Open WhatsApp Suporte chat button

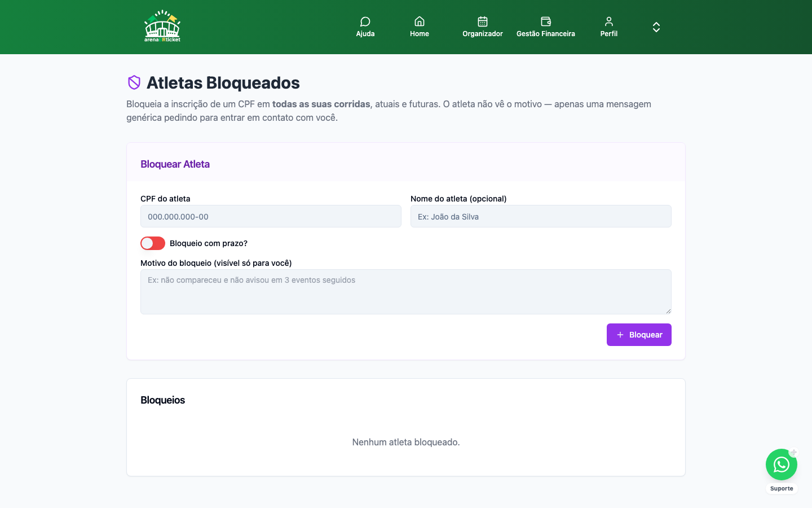click(782, 465)
